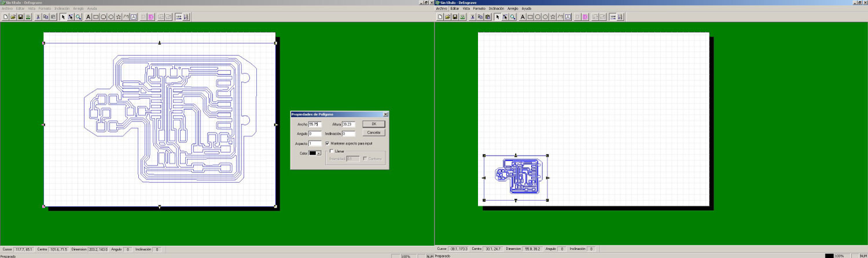This screenshot has width=868, height=258.
Task: Select arrow pointer tool in left window
Action: pyautogui.click(x=63, y=17)
